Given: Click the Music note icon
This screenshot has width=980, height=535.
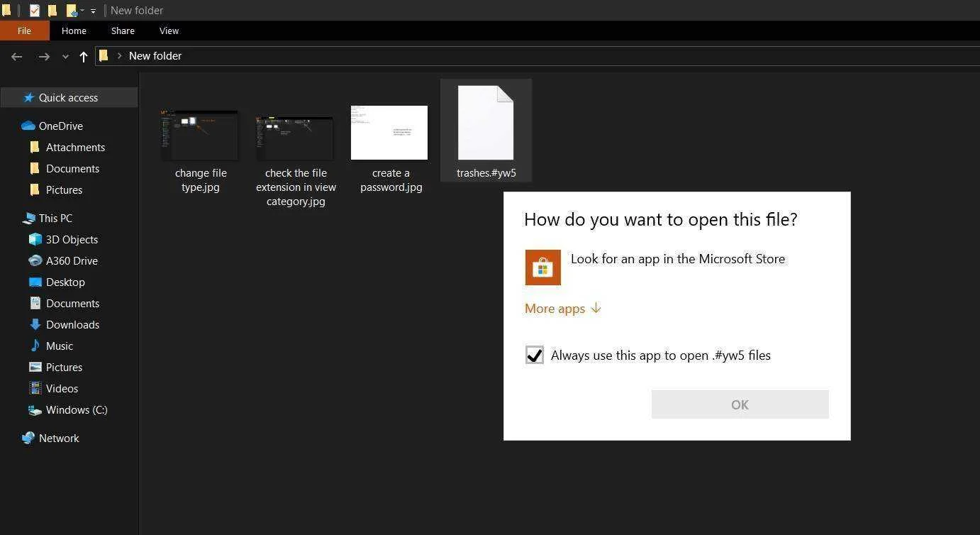Looking at the screenshot, I should click(35, 346).
